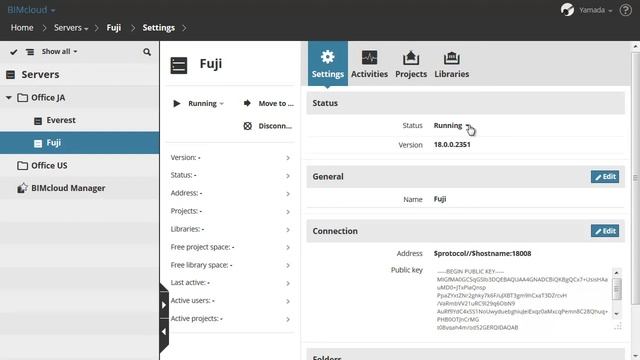This screenshot has width=640, height=360.
Task: Select BIMcloud Manager in the tree
Action: pyautogui.click(x=68, y=188)
